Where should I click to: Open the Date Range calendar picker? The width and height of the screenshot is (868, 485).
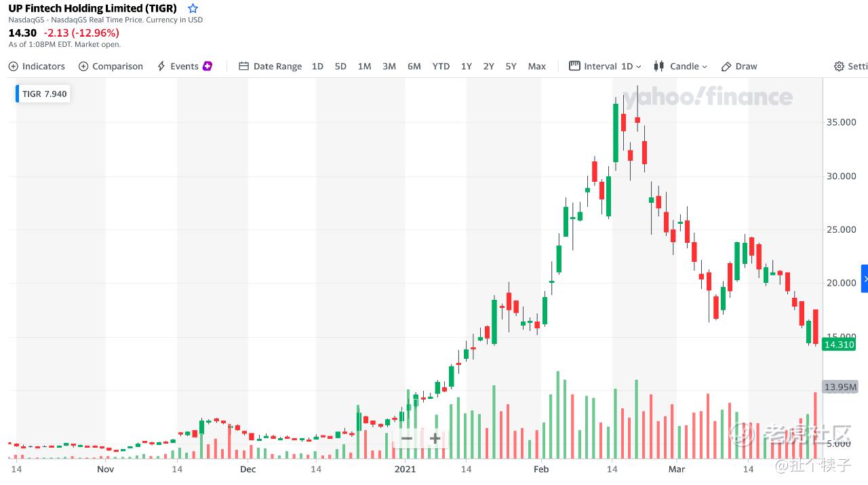pos(271,66)
